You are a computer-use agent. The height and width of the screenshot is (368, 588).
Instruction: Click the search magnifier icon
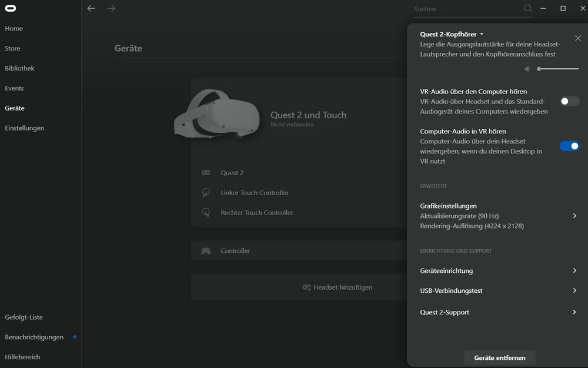click(527, 9)
